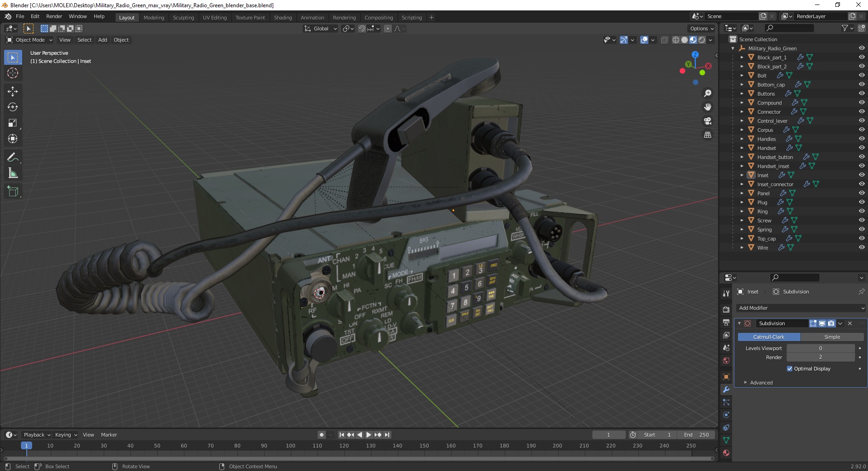Image resolution: width=868 pixels, height=471 pixels.
Task: Activate the Move tool
Action: pyautogui.click(x=13, y=91)
